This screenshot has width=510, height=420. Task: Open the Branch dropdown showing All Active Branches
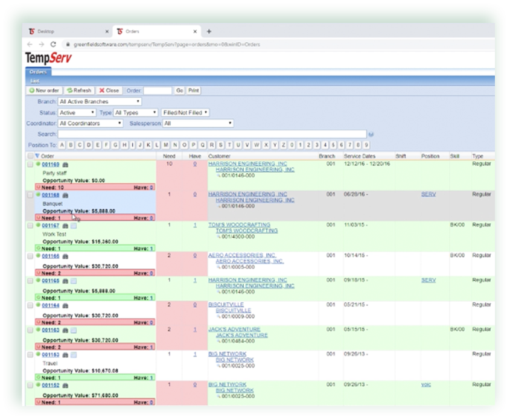pyautogui.click(x=100, y=102)
